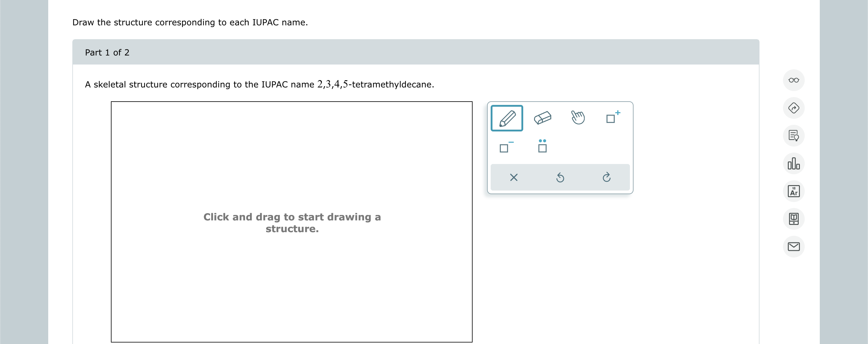Click the drawing canvas placeholder text
The height and width of the screenshot is (344, 868).
click(292, 222)
